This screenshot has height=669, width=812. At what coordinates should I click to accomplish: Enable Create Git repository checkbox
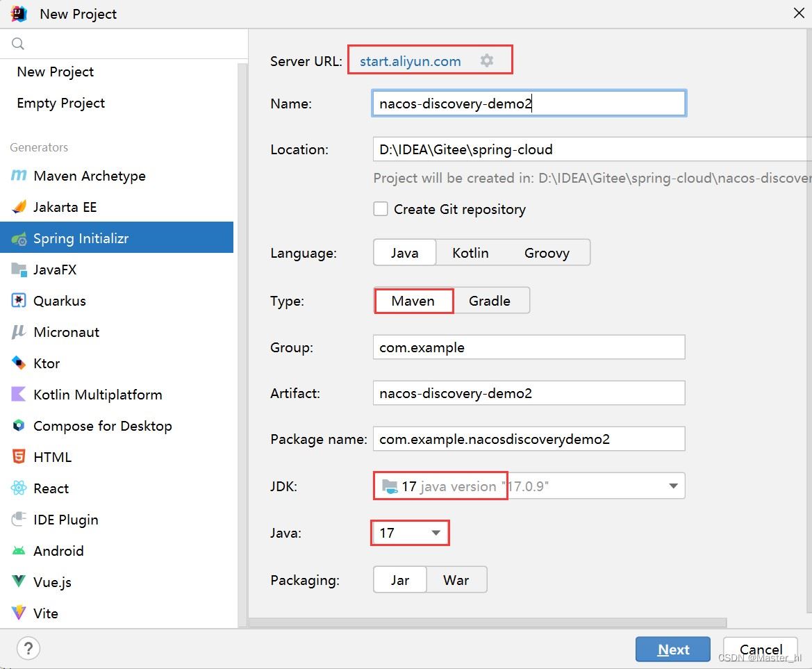[381, 209]
